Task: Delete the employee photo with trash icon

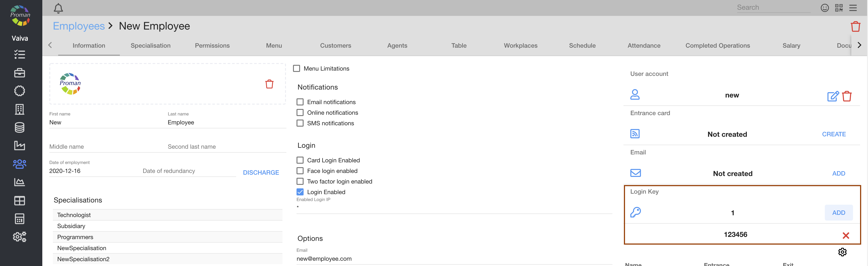Action: 269,84
